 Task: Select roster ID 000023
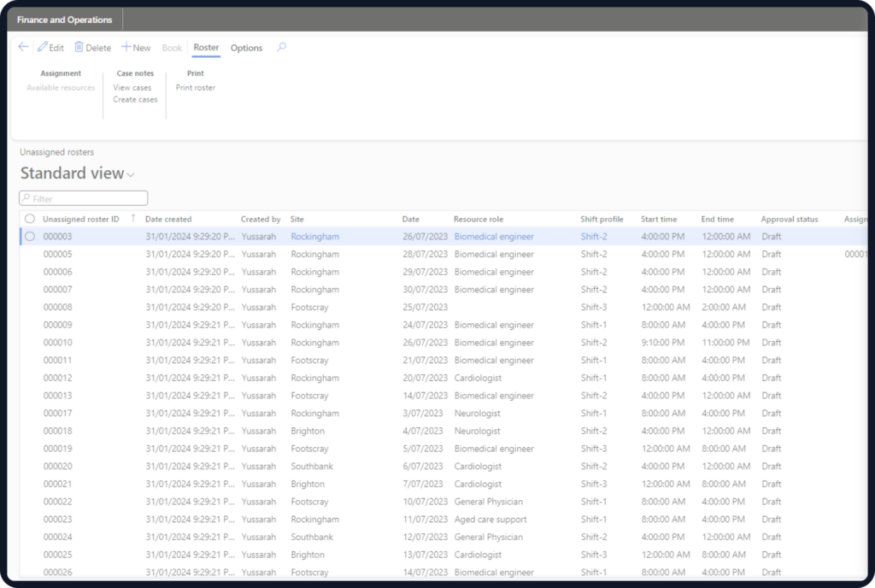[x=57, y=520]
